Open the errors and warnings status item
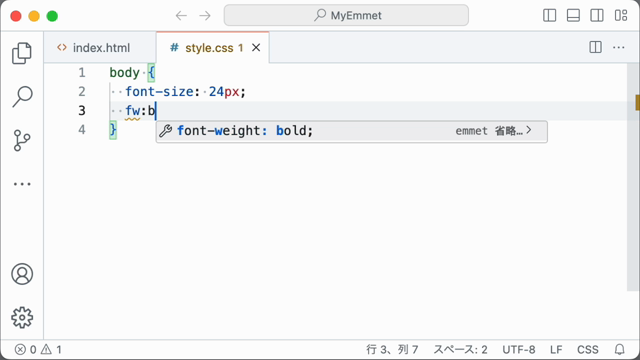640x360 pixels. [38, 349]
